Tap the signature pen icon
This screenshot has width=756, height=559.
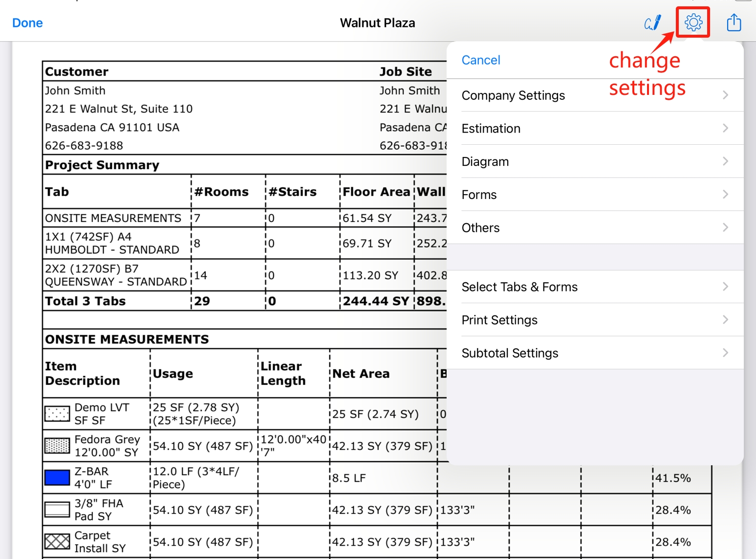[652, 22]
